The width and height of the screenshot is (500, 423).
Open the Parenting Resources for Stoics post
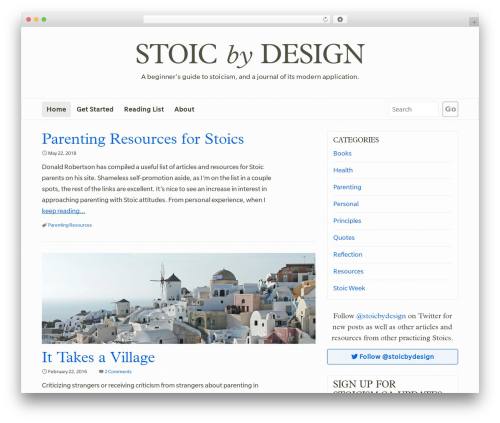click(x=143, y=139)
